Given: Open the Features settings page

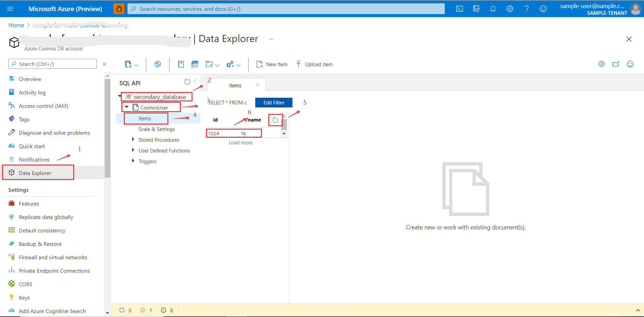Looking at the screenshot, I should click(29, 203).
